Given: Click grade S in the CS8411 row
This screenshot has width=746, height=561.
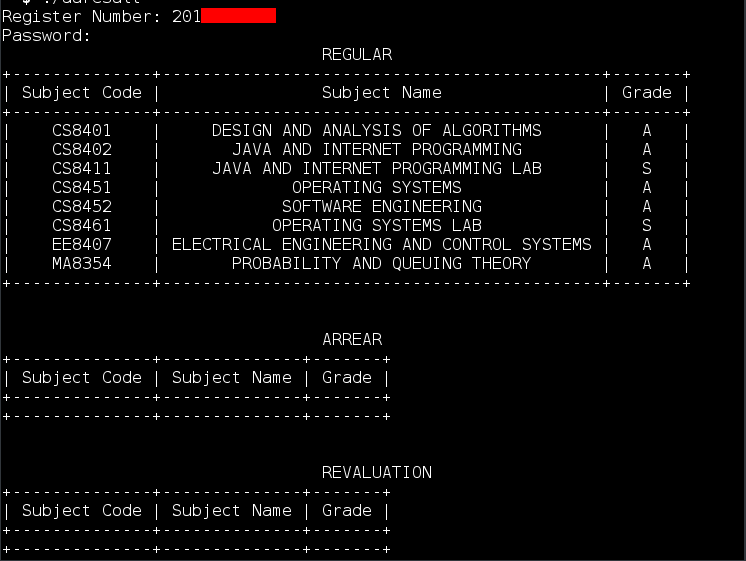Looking at the screenshot, I should (x=647, y=168).
